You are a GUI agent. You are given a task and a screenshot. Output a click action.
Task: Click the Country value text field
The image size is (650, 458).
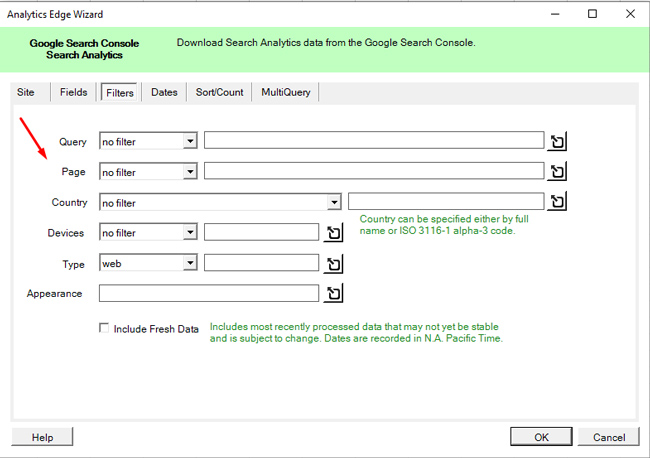coord(446,201)
